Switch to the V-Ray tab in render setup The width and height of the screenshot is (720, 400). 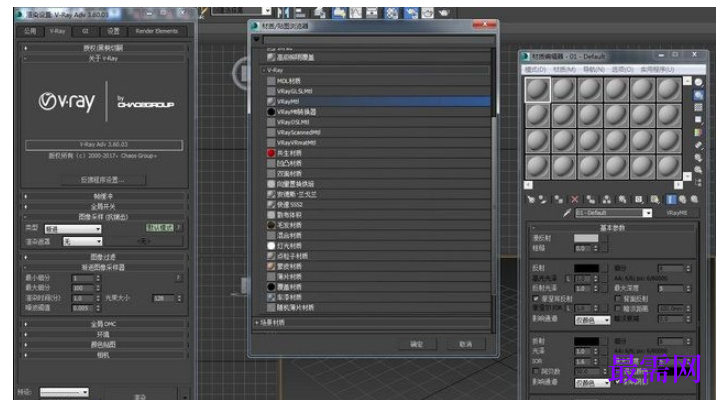tap(57, 31)
